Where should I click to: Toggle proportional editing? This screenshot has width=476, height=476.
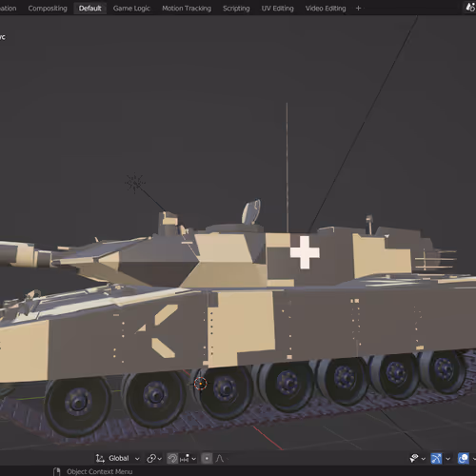click(207, 458)
